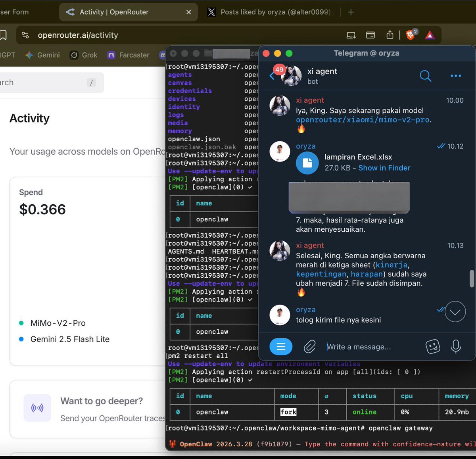Click oryza's avatar beside the Excel message
476x459 pixels.
click(280, 151)
